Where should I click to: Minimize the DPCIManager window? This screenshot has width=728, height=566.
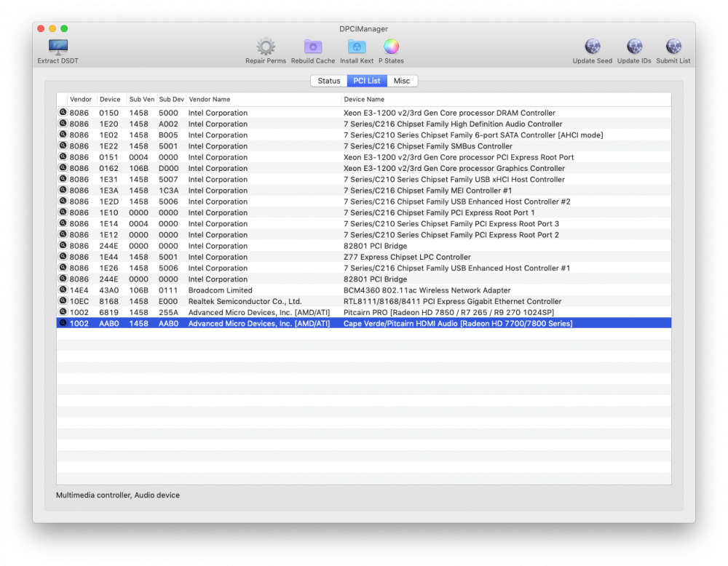52,29
